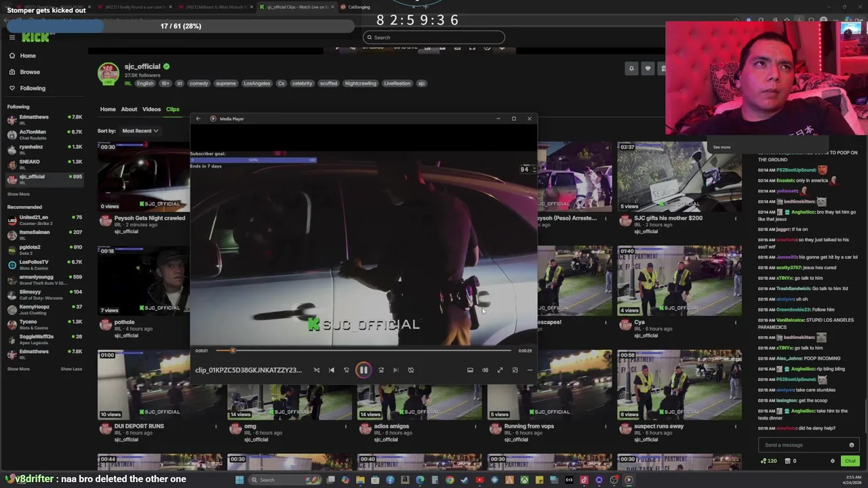Viewport: 868px width, 488px height.
Task: Expand Show More under Recommended
Action: [18, 369]
